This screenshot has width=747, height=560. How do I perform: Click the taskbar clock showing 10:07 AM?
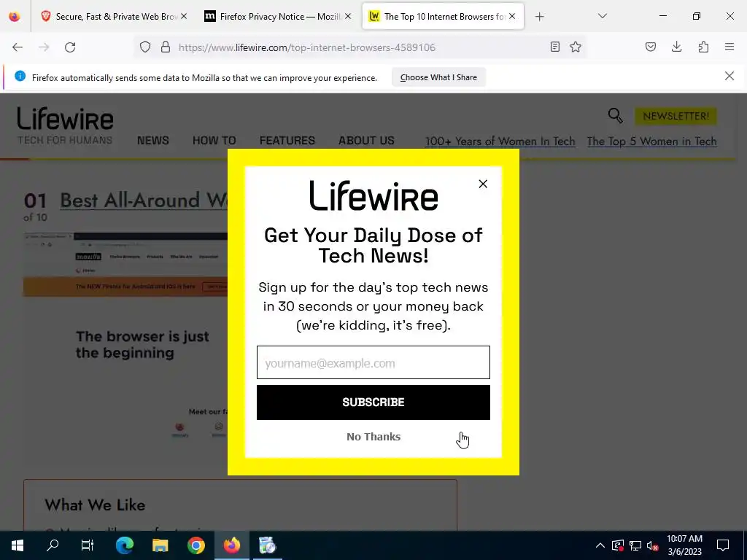[x=684, y=545]
